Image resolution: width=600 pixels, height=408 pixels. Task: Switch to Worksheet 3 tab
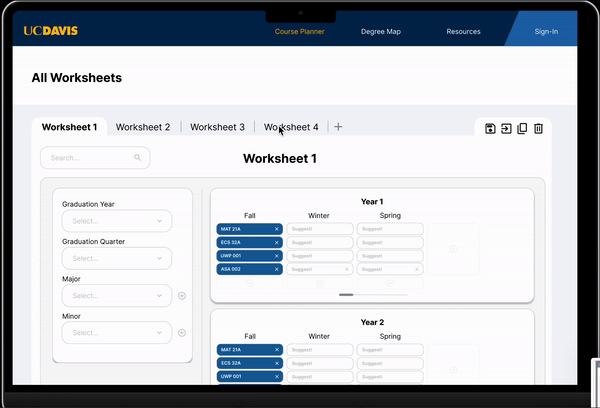tap(217, 127)
